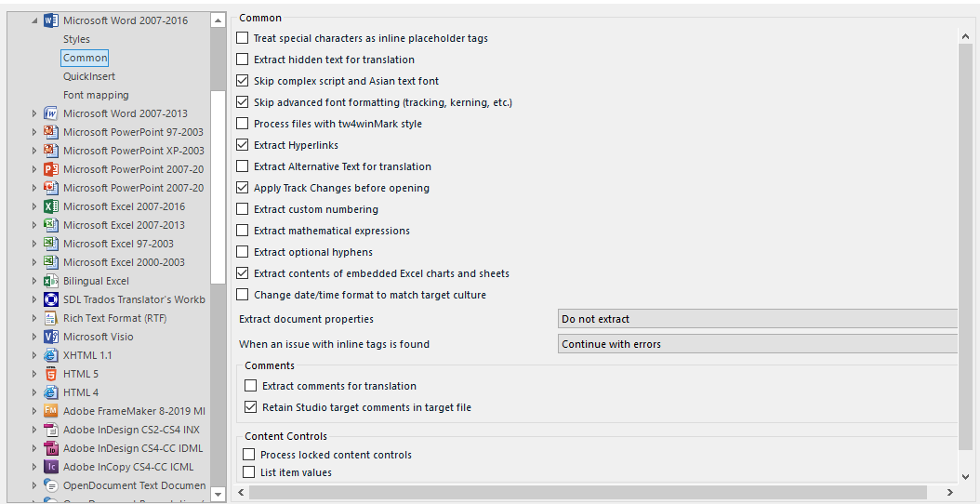This screenshot has width=980, height=504.
Task: Click the Adobe InCopy ICML icon
Action: [x=51, y=467]
